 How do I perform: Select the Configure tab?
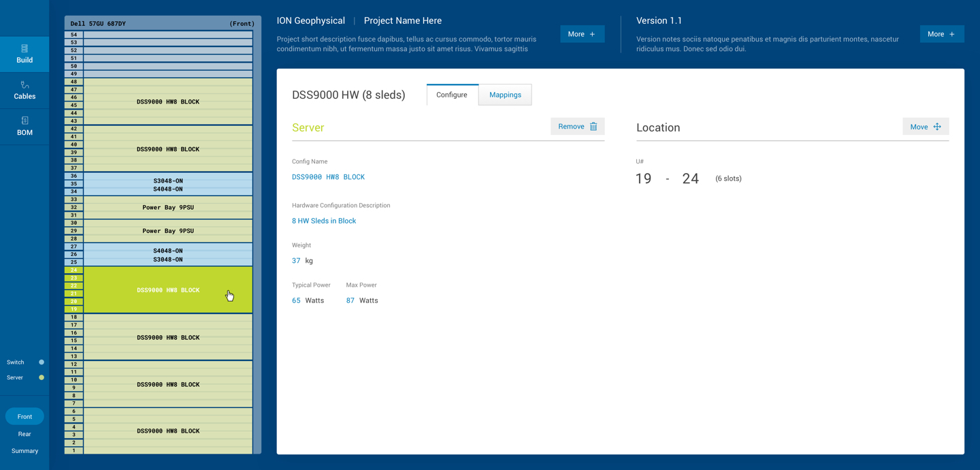coord(452,95)
